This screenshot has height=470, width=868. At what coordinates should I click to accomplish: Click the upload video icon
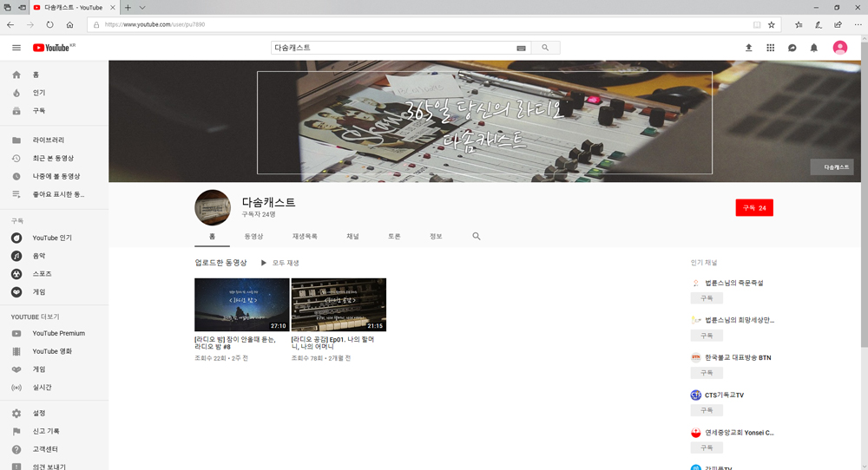point(748,48)
